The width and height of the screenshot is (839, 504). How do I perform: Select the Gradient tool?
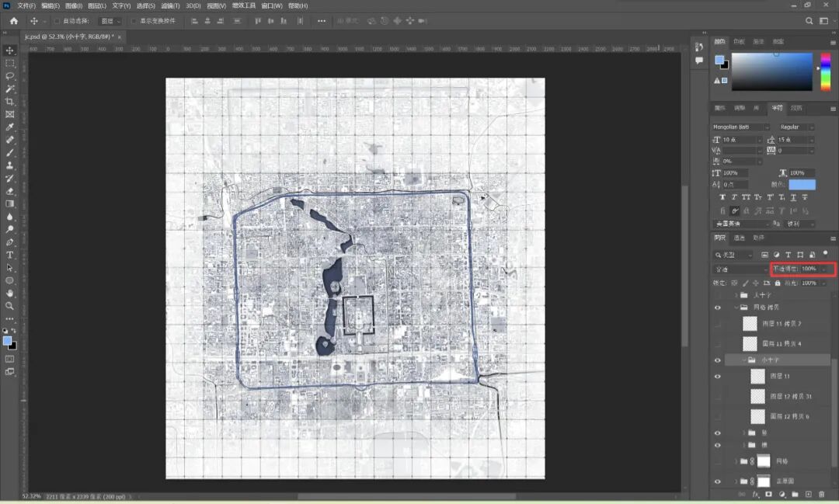pos(9,203)
